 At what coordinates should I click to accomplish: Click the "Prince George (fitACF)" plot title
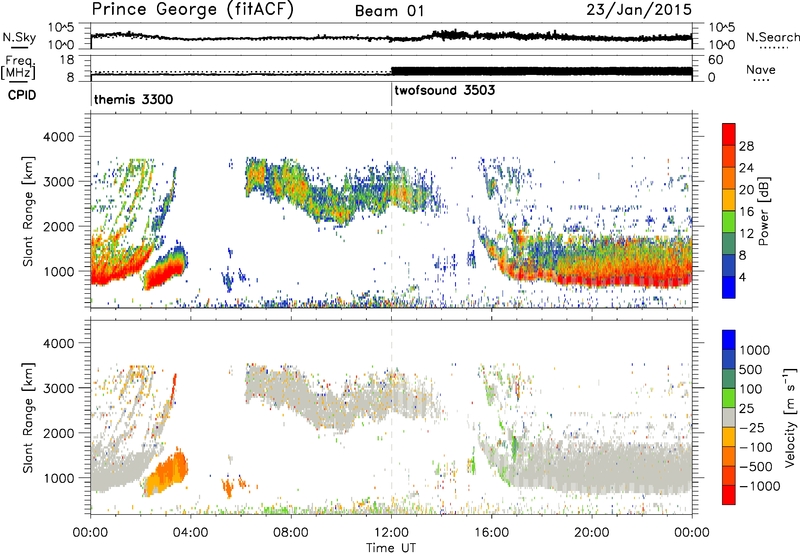(x=192, y=10)
